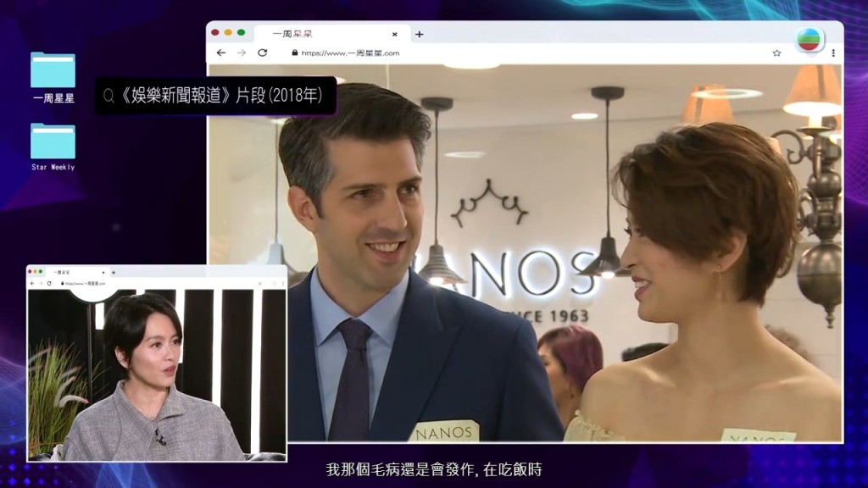Screen dimensions: 868x488
Task: Open a new tab with plus button
Action: tap(419, 34)
